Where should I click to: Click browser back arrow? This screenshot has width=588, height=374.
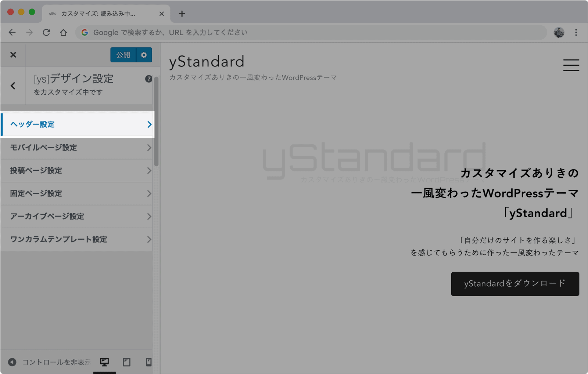pyautogui.click(x=12, y=33)
